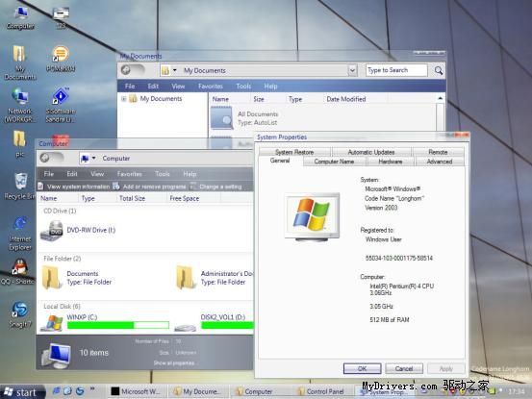
Task: Click the search magnifier in My Documents
Action: [439, 70]
